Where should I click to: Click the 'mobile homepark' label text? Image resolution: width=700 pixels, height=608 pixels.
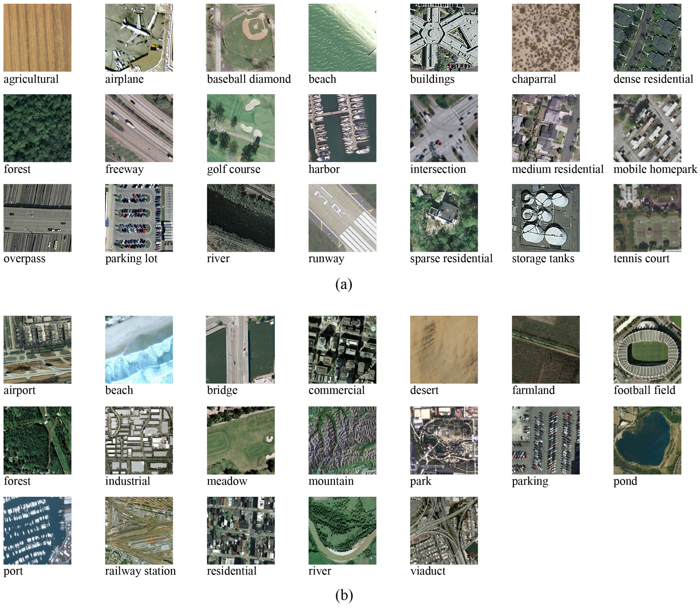point(655,169)
